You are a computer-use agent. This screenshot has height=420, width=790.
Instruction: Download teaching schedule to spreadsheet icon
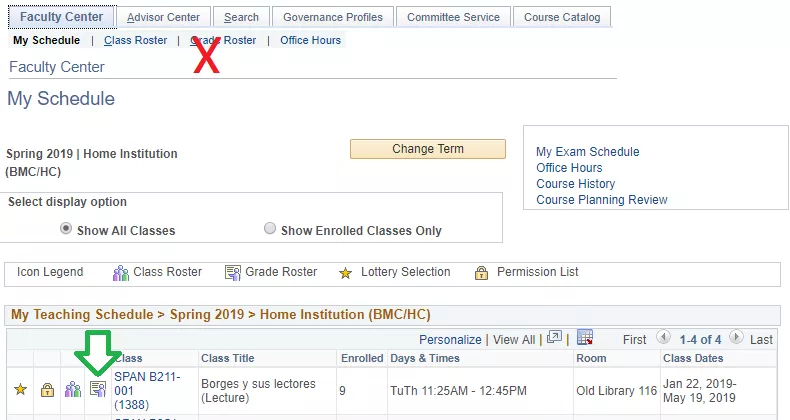[x=585, y=337]
